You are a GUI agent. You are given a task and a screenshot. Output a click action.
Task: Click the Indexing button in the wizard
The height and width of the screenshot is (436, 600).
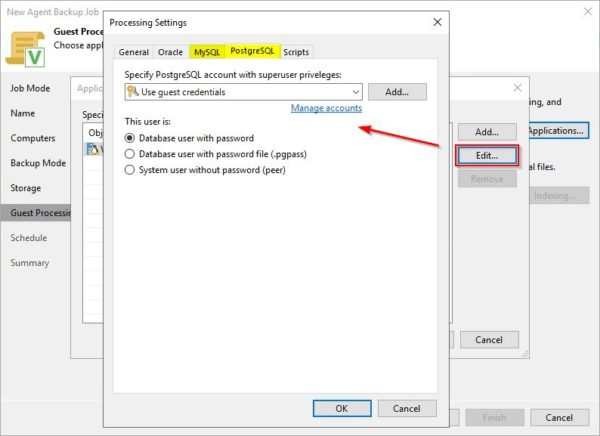tap(558, 196)
